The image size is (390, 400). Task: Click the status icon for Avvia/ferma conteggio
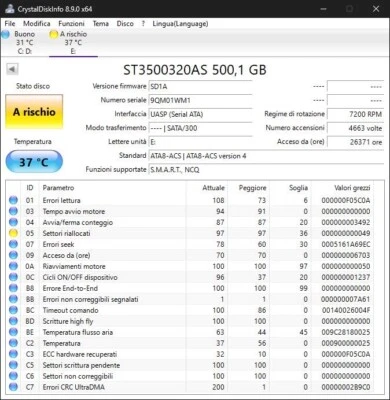(13, 222)
